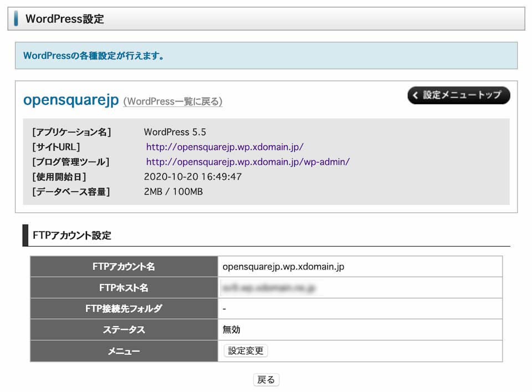
Task: Click the 2MB / 100MB database capacity
Action: tap(173, 192)
